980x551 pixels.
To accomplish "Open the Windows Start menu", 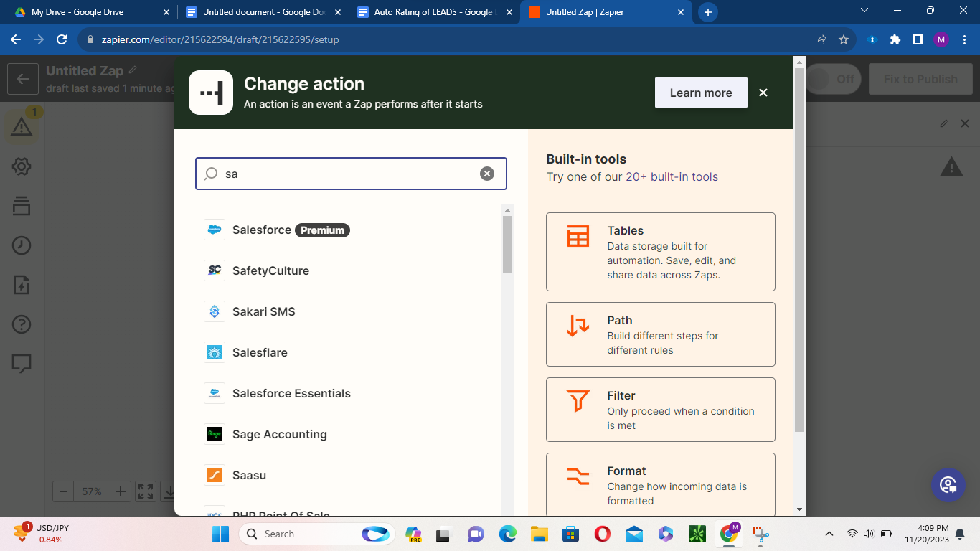I will pos(220,534).
